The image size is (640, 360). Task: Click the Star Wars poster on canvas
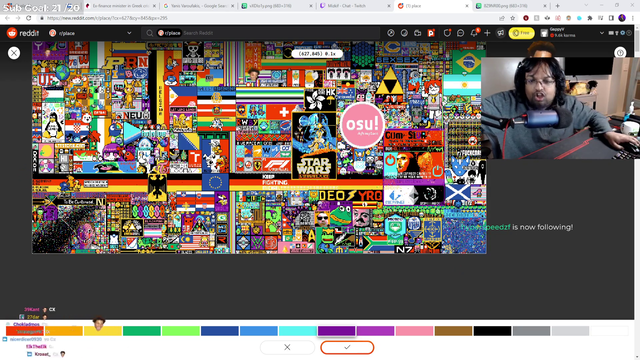pos(314,146)
